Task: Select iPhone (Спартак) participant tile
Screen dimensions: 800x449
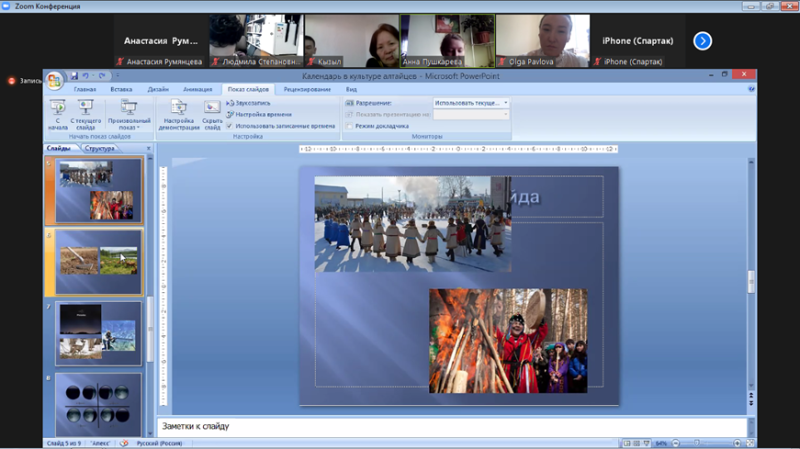Action: (x=638, y=41)
